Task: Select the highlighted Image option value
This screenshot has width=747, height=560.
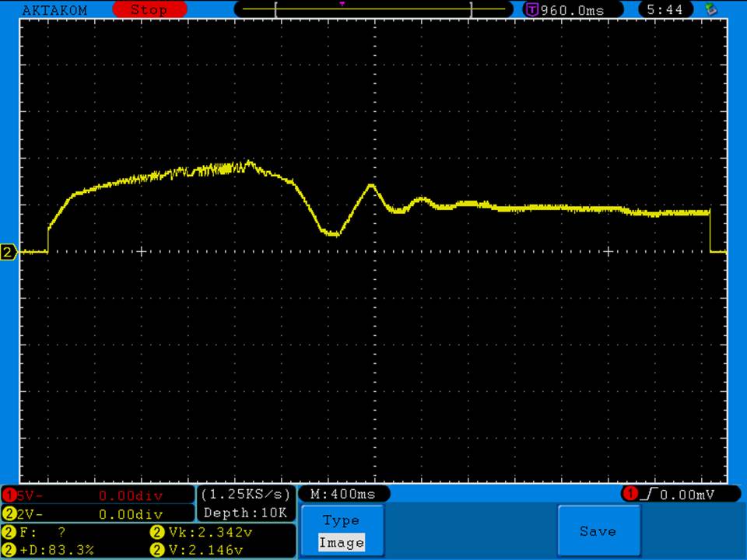Action: [x=341, y=543]
